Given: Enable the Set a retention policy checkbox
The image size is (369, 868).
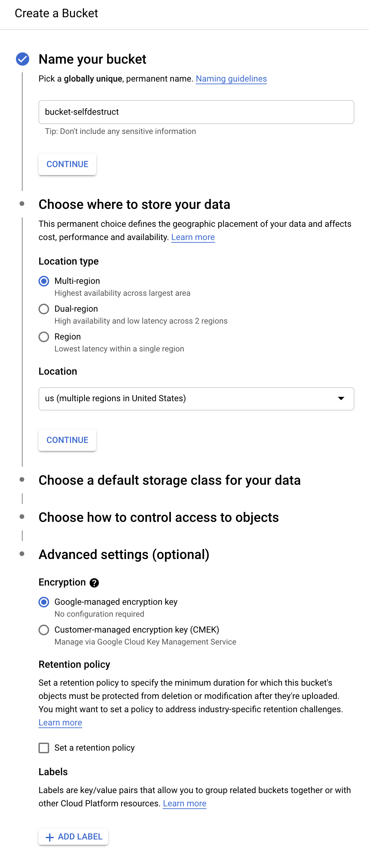Looking at the screenshot, I should [x=44, y=748].
